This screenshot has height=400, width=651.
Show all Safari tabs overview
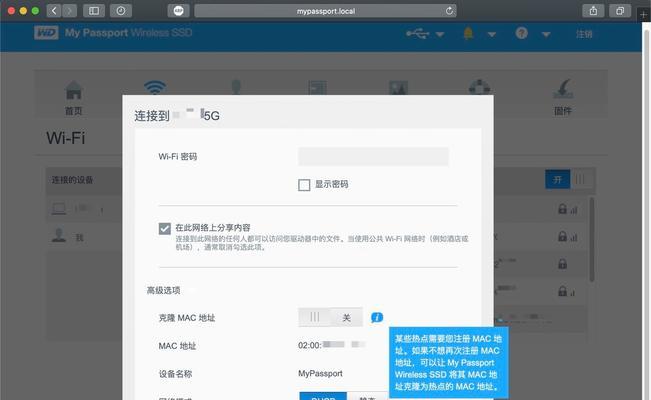coord(620,11)
